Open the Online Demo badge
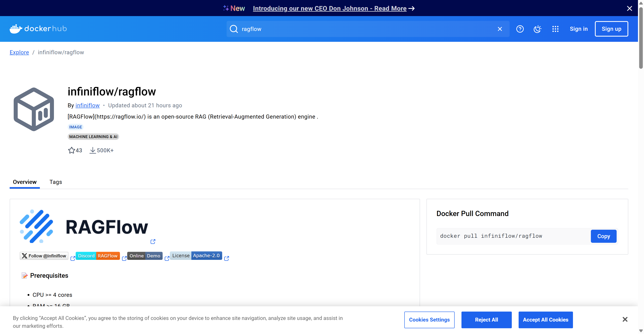 pyautogui.click(x=145, y=256)
